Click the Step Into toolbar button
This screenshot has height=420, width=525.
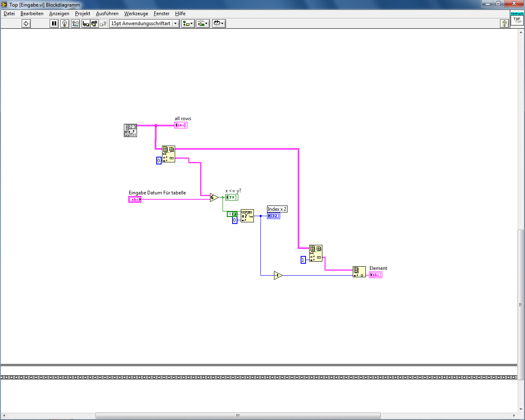(86, 23)
